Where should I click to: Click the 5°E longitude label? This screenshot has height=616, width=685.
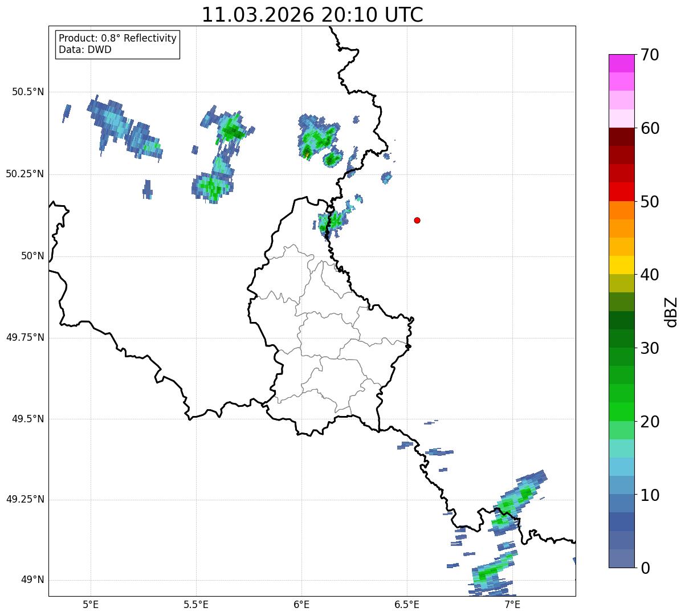coord(91,604)
